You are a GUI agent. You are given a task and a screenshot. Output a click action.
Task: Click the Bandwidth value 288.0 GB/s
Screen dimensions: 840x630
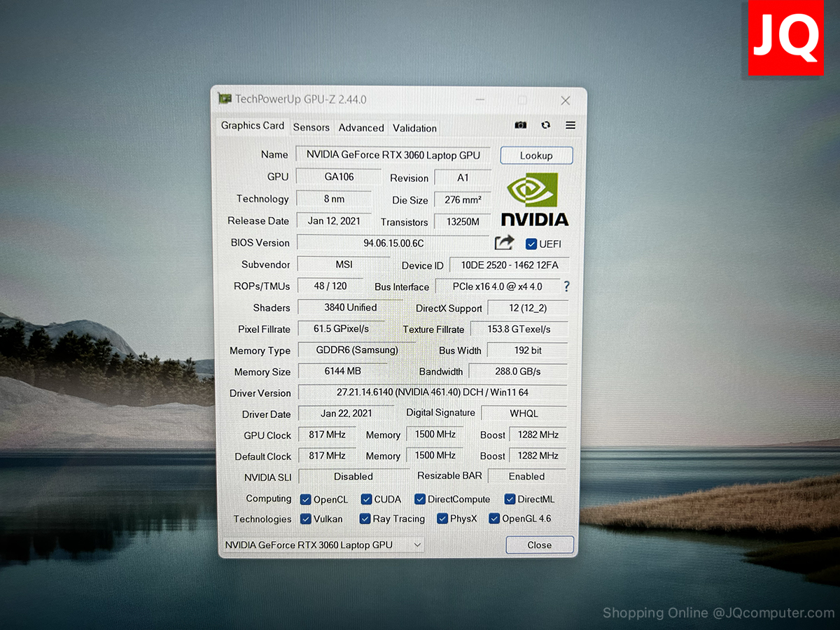[x=518, y=371]
